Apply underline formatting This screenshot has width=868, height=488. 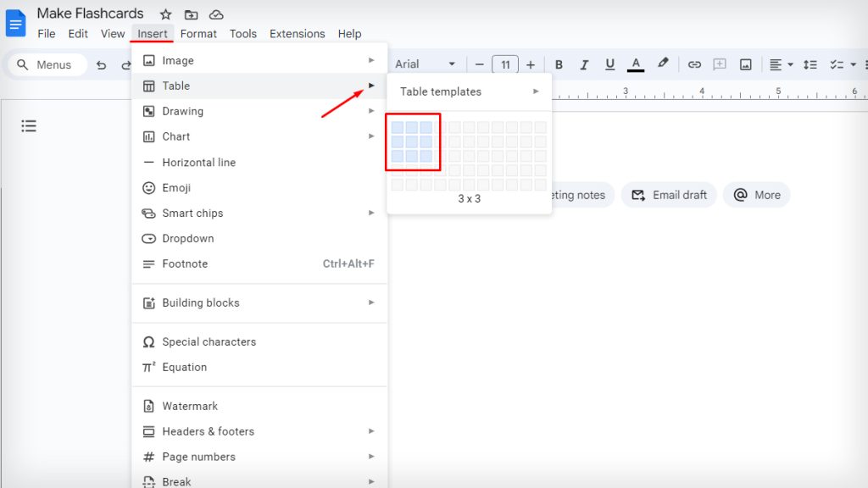pos(609,64)
